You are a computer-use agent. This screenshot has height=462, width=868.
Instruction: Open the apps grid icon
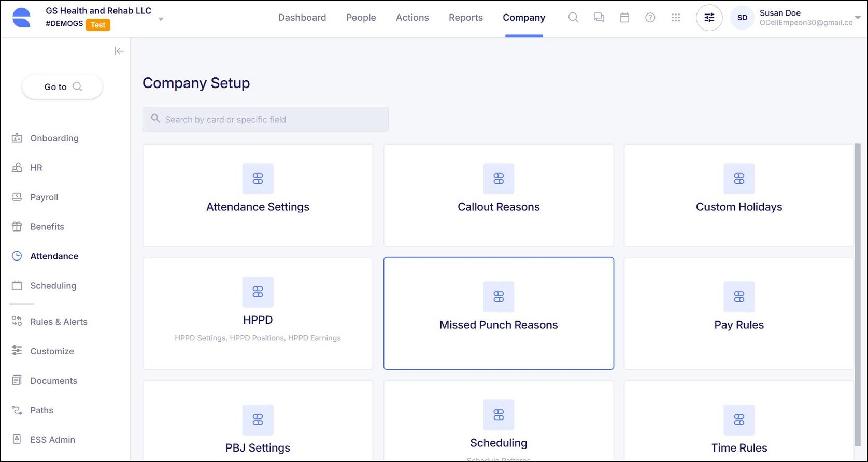coord(676,18)
